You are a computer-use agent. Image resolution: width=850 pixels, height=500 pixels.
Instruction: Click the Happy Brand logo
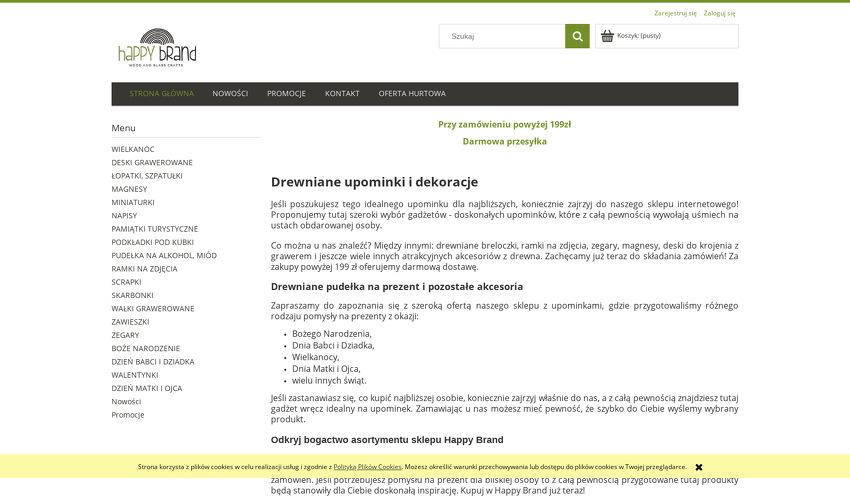click(157, 48)
